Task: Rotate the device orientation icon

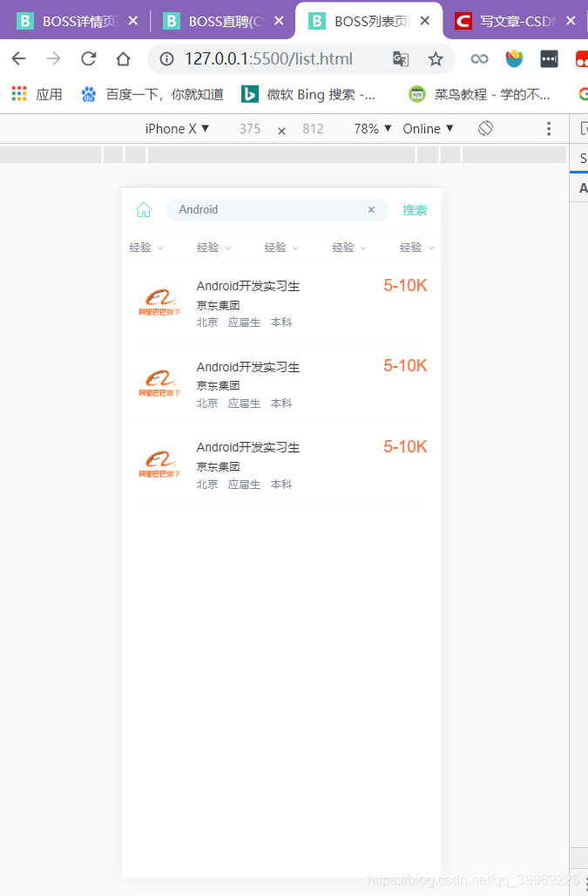Action: [x=485, y=129]
